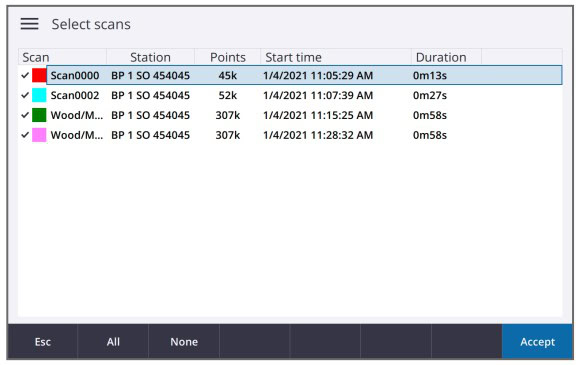Click the BP 1 SO 454045 station of Scan0000
580x365 pixels.
pos(151,75)
